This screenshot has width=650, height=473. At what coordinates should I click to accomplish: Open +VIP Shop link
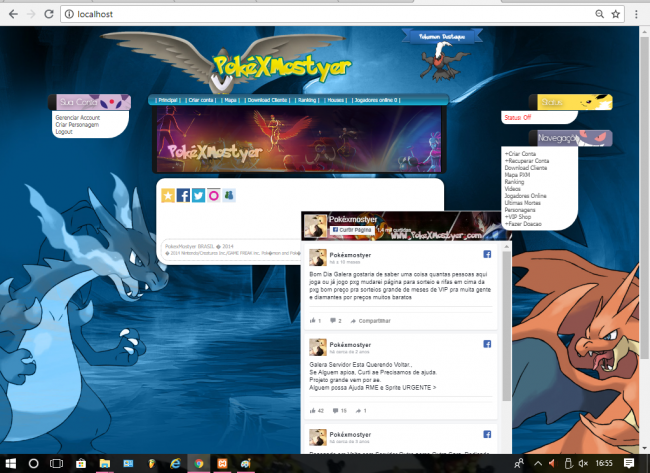click(x=517, y=217)
